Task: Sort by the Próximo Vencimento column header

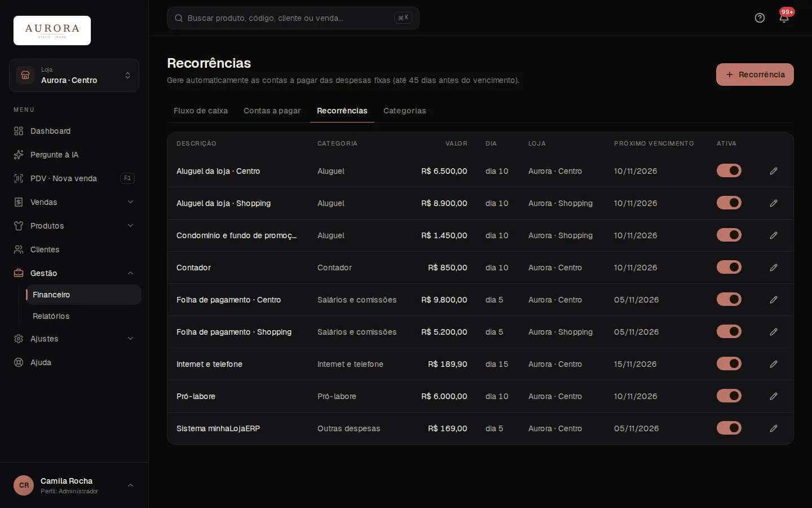Action: point(654,143)
